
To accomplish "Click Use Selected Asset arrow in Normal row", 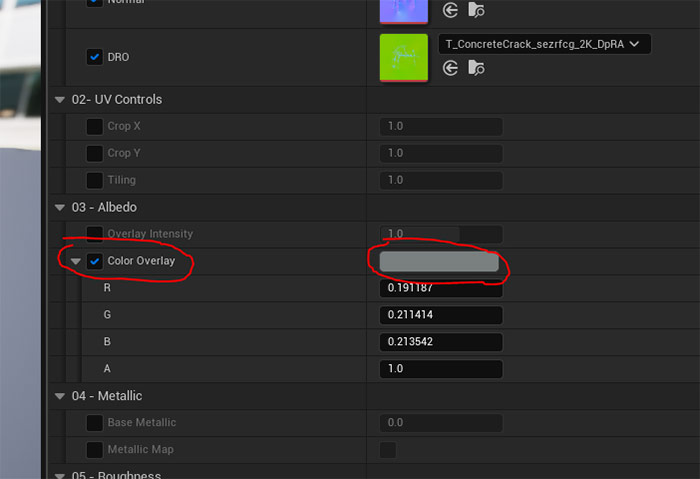I will tap(450, 11).
